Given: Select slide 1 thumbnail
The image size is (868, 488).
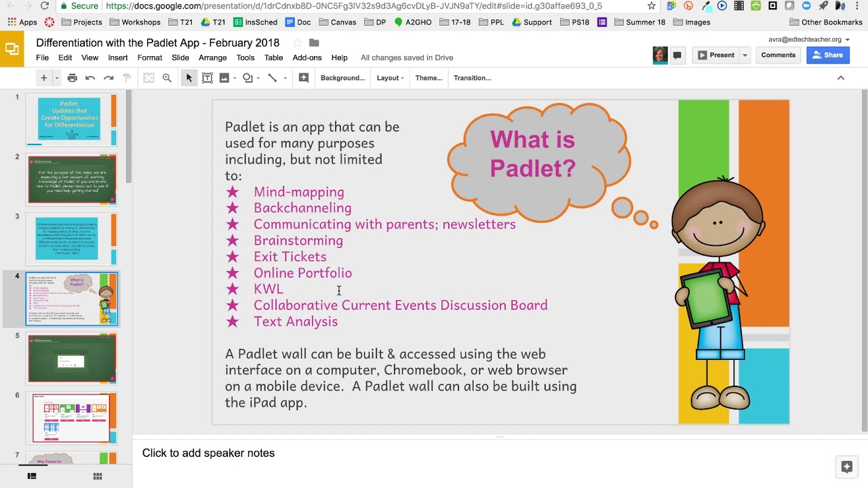Looking at the screenshot, I should [72, 120].
